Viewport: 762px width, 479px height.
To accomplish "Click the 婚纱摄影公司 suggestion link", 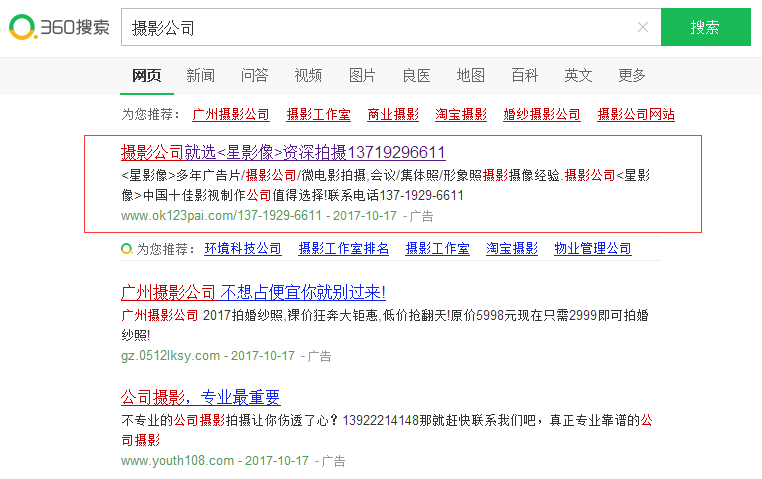I will click(542, 114).
